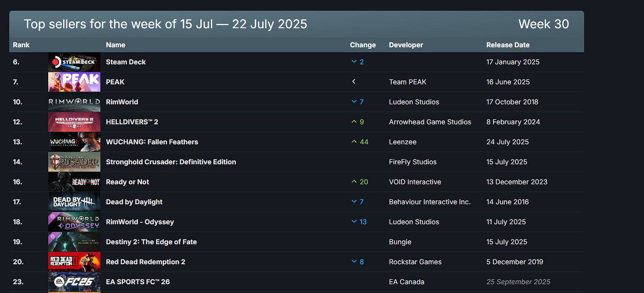Select the left chevron beside PEAK
Viewport: 644px width, 293px height.
[354, 81]
